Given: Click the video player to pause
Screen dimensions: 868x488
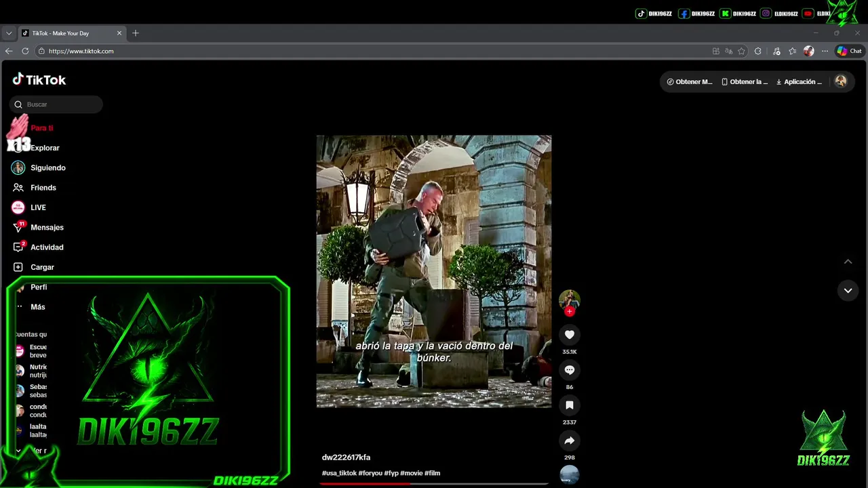Looking at the screenshot, I should pos(434,271).
